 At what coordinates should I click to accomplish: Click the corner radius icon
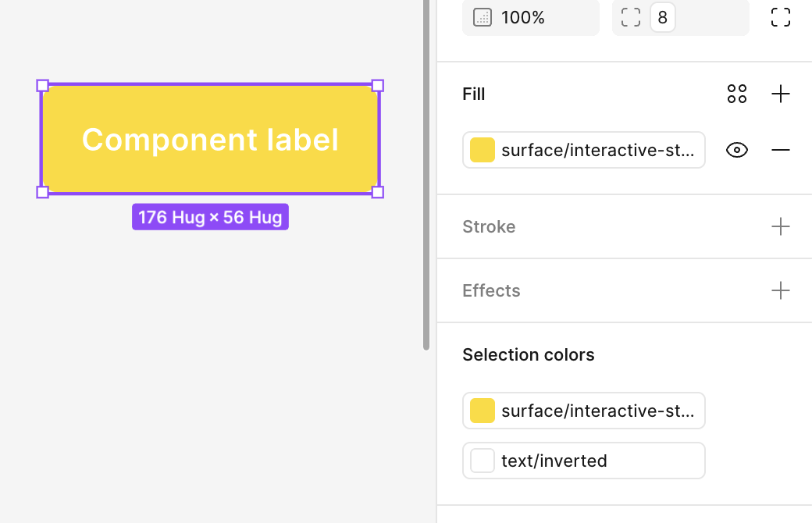[631, 18]
